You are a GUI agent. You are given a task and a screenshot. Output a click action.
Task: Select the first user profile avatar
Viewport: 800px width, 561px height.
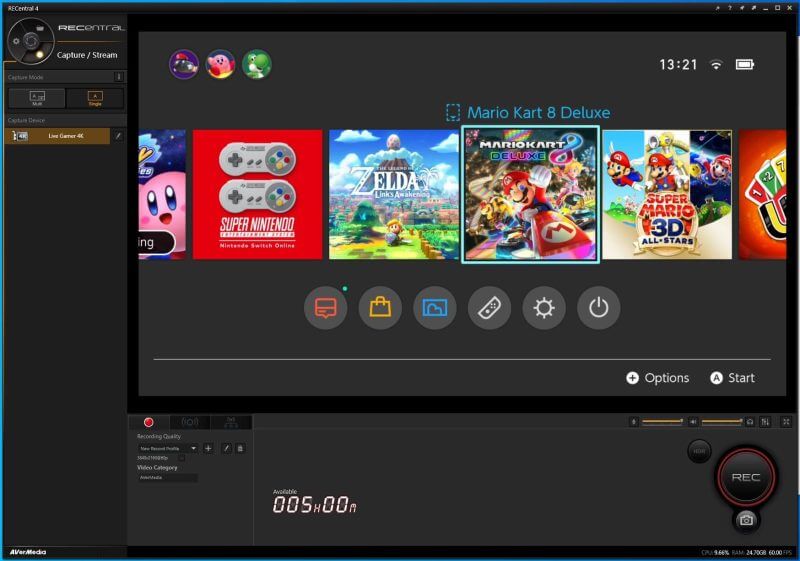[184, 64]
